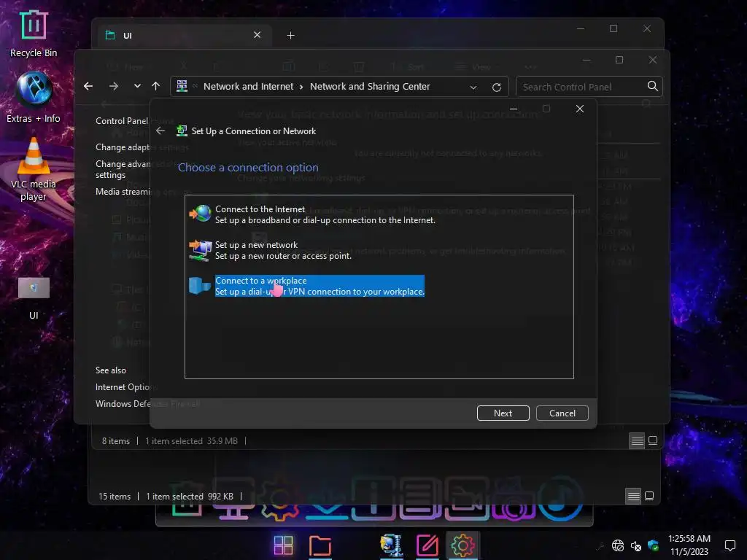Viewport: 747px width, 560px height.
Task: Close the UI tab in File Explorer
Action: click(258, 35)
